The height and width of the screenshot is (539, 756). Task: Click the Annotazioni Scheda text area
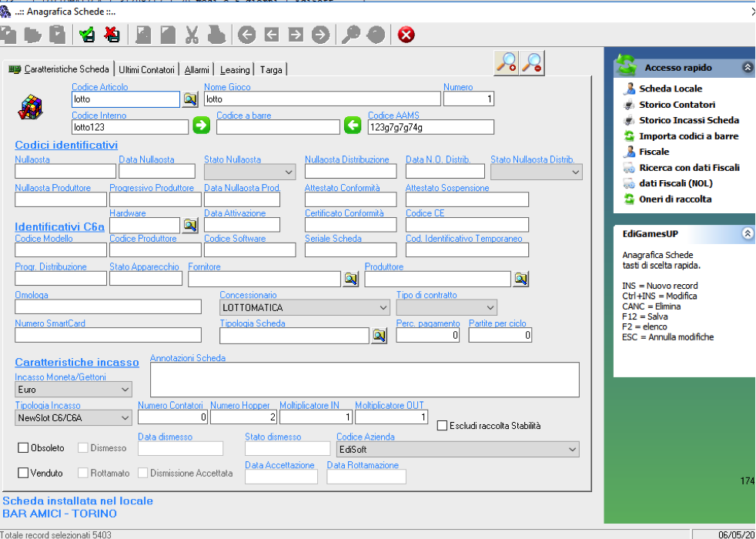coord(365,380)
